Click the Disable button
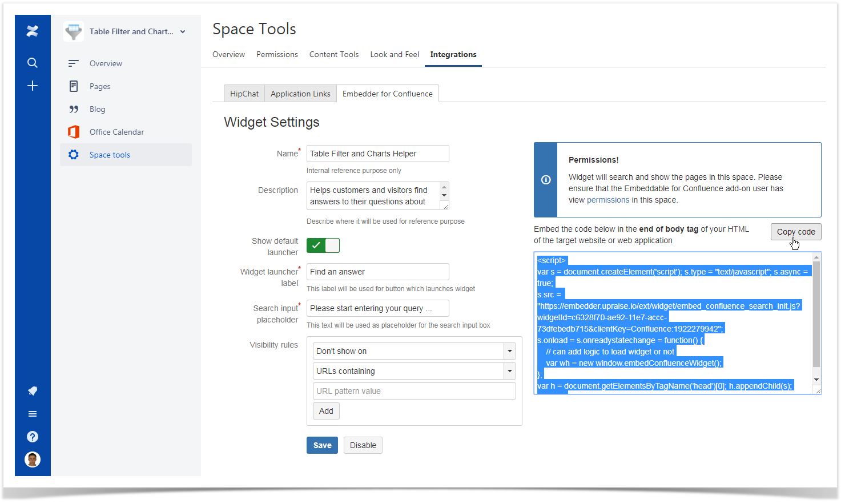This screenshot has height=504, width=845. point(363,445)
